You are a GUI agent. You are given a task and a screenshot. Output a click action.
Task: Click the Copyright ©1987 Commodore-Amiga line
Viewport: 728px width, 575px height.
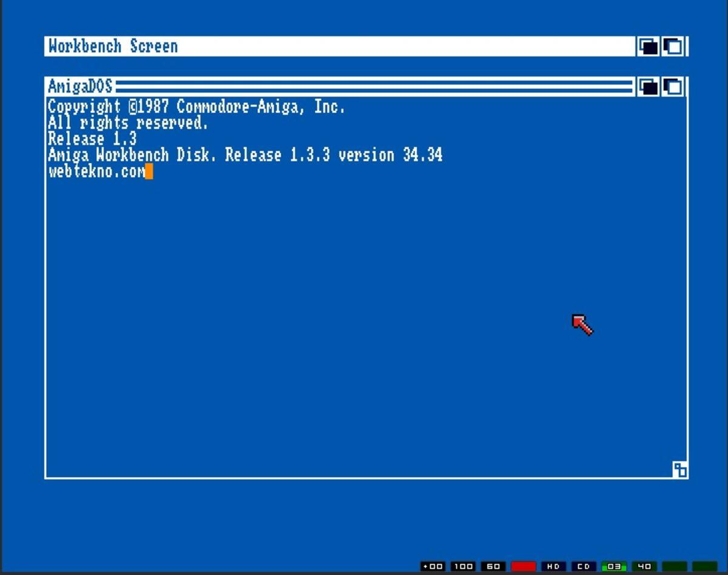point(197,107)
